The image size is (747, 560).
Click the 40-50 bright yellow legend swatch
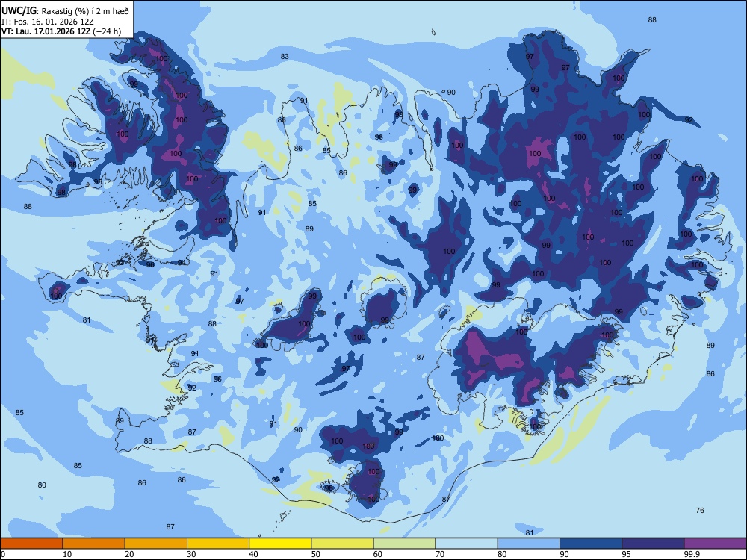point(280,544)
